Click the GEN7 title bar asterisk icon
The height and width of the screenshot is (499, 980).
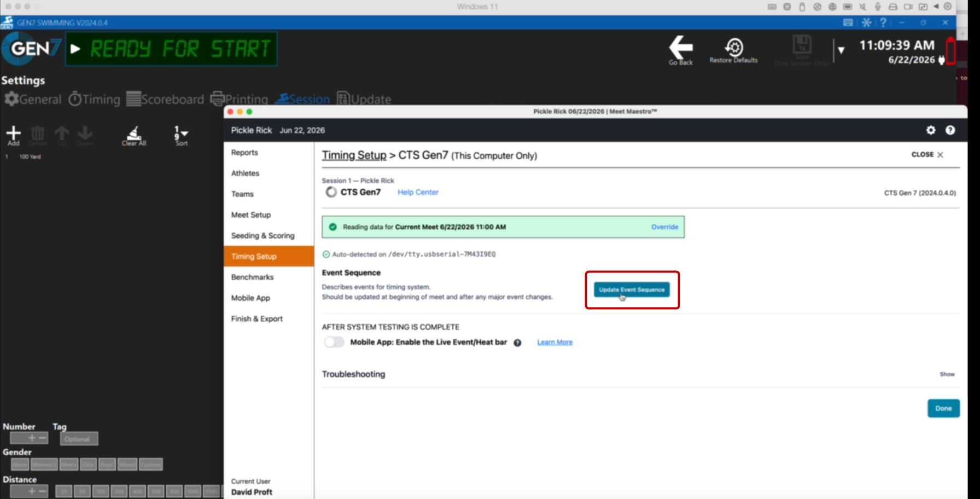[866, 22]
